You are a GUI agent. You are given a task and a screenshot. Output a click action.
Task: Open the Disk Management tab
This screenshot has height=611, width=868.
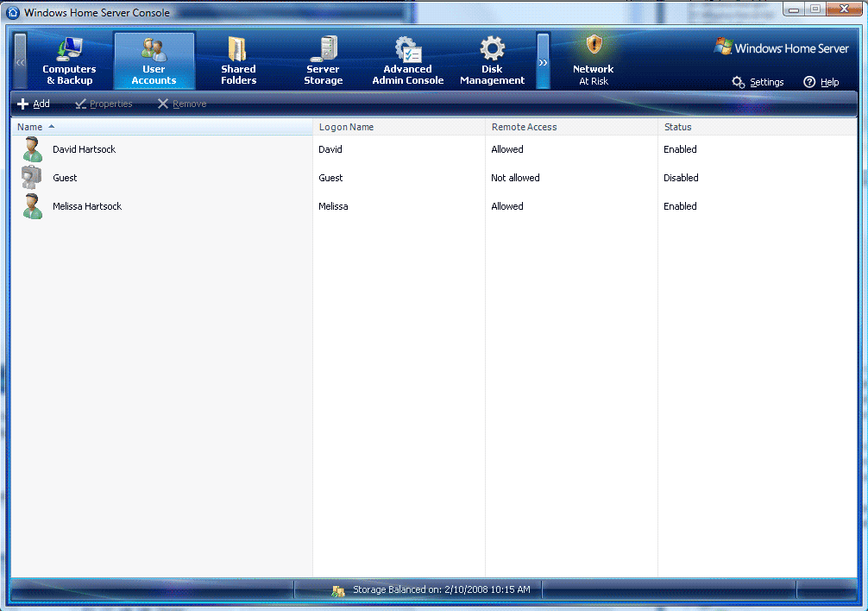492,60
